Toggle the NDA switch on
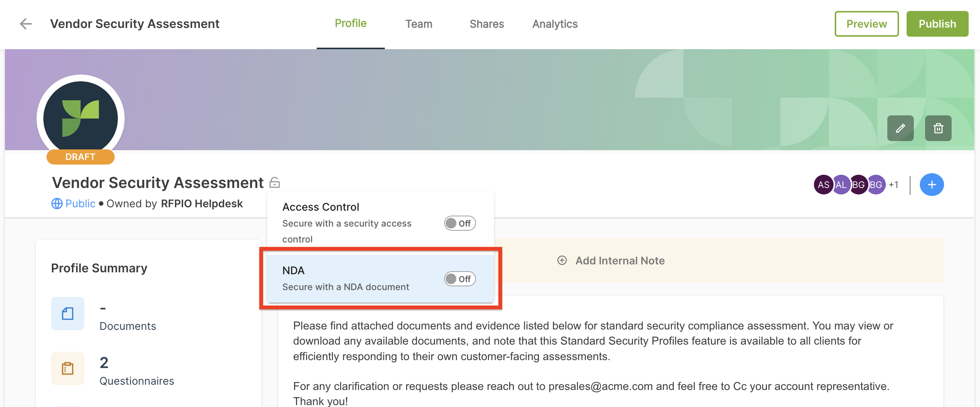980x407 pixels. 460,279
